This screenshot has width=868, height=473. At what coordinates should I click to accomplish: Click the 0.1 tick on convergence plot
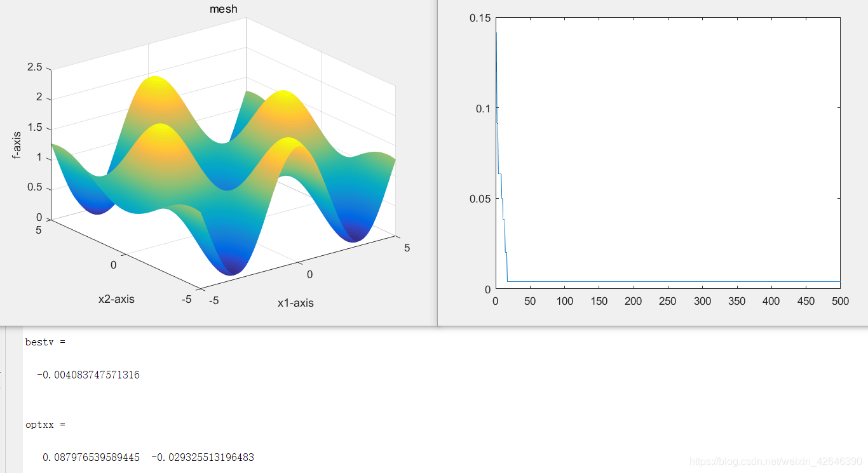pyautogui.click(x=483, y=108)
